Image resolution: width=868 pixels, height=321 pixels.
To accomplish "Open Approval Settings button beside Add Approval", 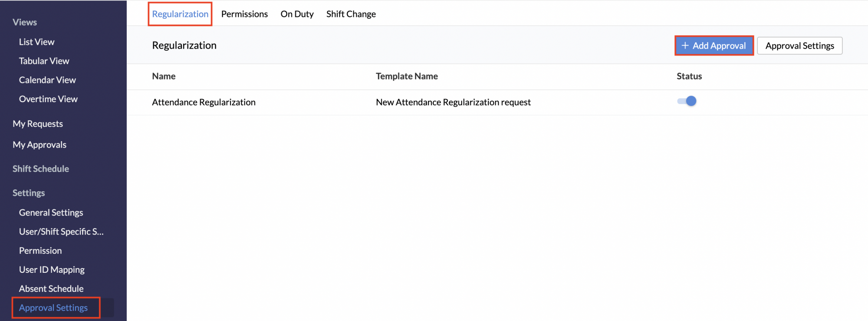I will pos(799,46).
